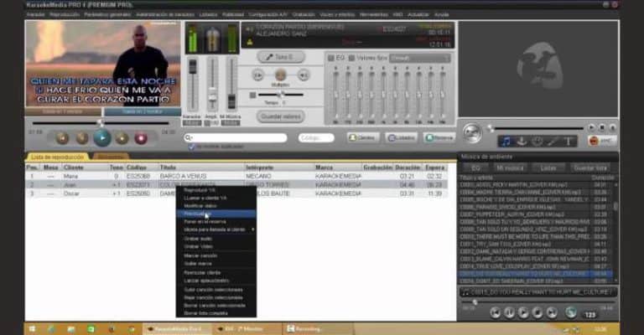644x335 pixels.
Task: Click the red record button beside karaoke controls
Action: pyautogui.click(x=141, y=138)
